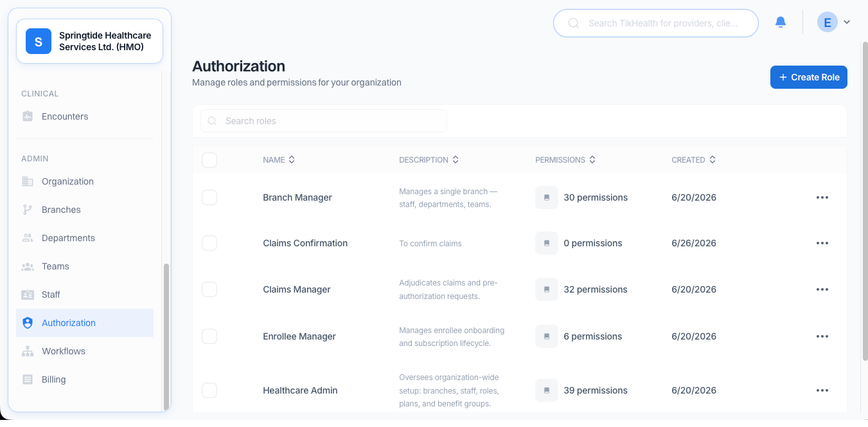Click permissions icon for Branch Manager
This screenshot has height=427, width=868.
coord(547,197)
